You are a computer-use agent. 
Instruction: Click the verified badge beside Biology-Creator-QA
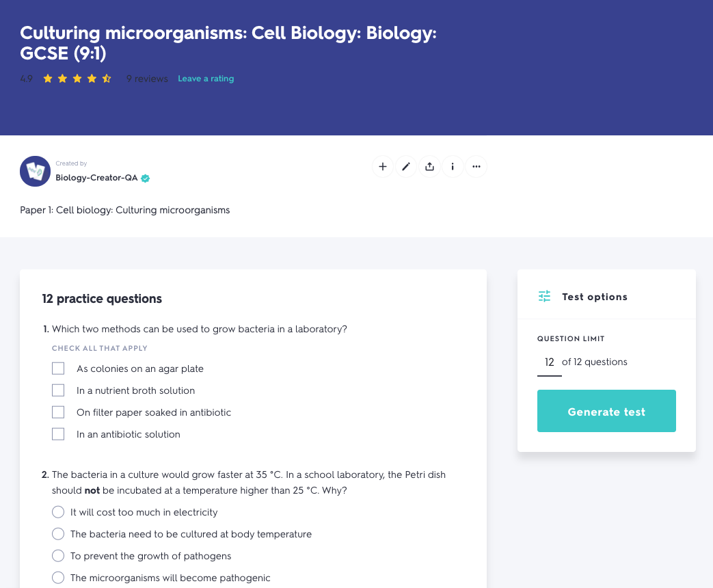(x=145, y=178)
